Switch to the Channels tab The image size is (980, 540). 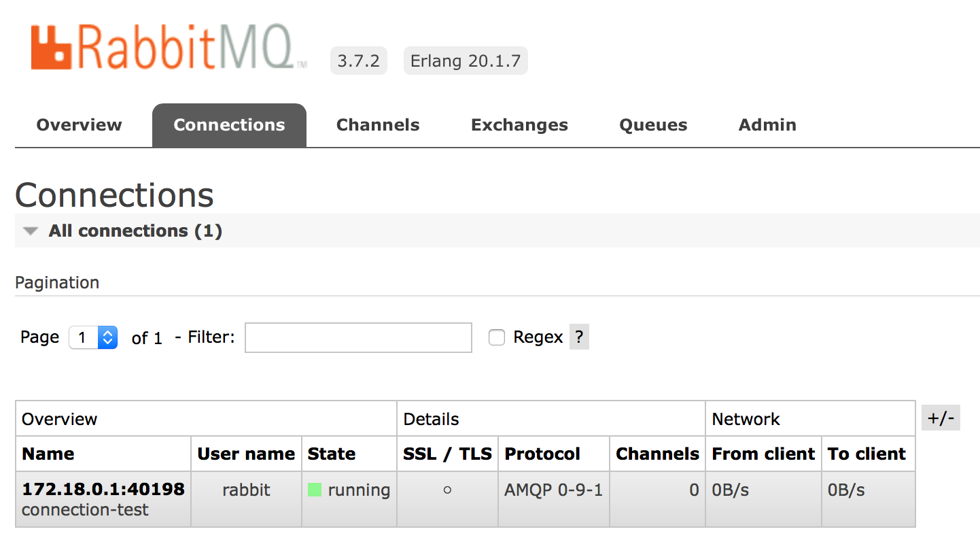tap(378, 125)
